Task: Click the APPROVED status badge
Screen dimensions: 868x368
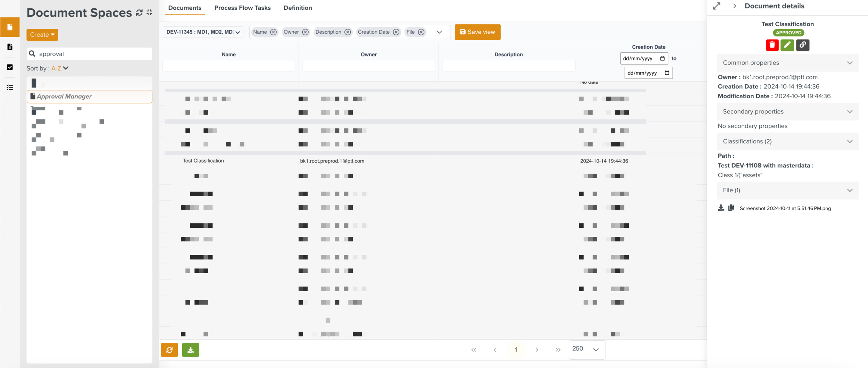Action: point(788,33)
